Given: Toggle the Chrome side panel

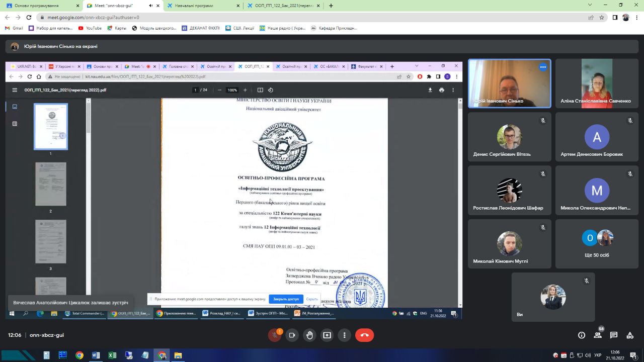Looking at the screenshot, I should 615,17.
